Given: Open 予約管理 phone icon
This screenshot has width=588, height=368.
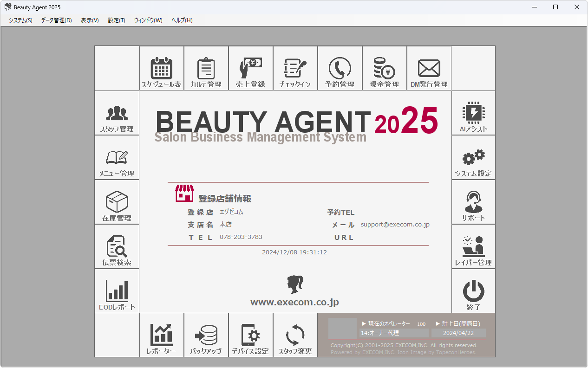Looking at the screenshot, I should [340, 69].
